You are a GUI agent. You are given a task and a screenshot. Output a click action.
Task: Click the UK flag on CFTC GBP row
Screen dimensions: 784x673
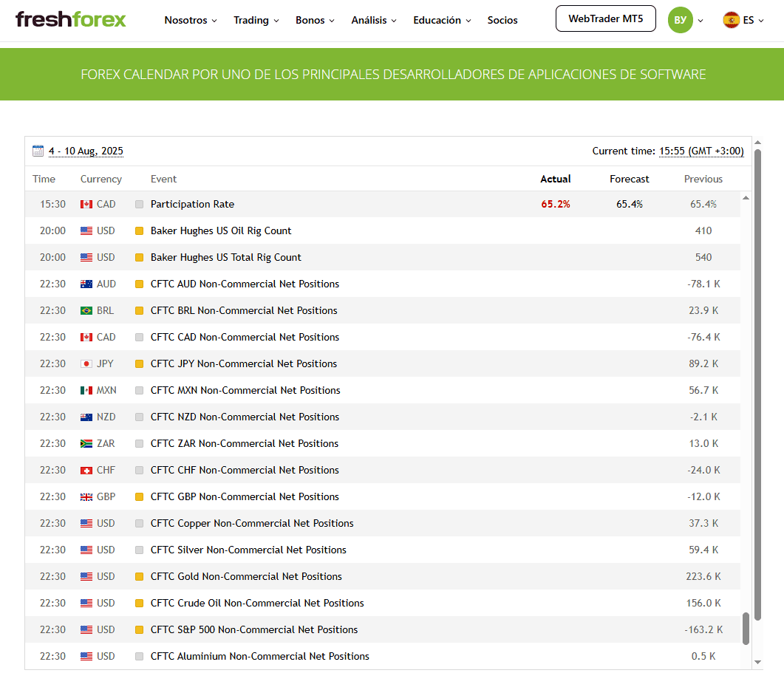click(x=86, y=496)
